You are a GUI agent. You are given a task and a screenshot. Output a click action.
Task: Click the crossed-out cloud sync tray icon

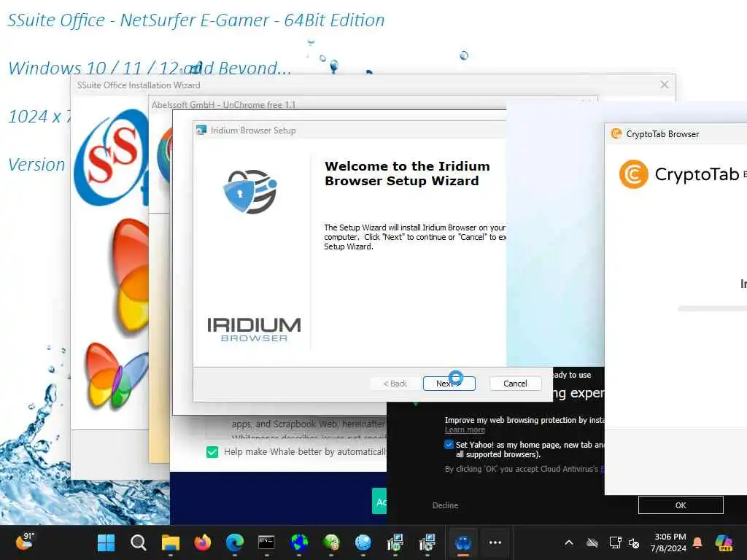[592, 542]
